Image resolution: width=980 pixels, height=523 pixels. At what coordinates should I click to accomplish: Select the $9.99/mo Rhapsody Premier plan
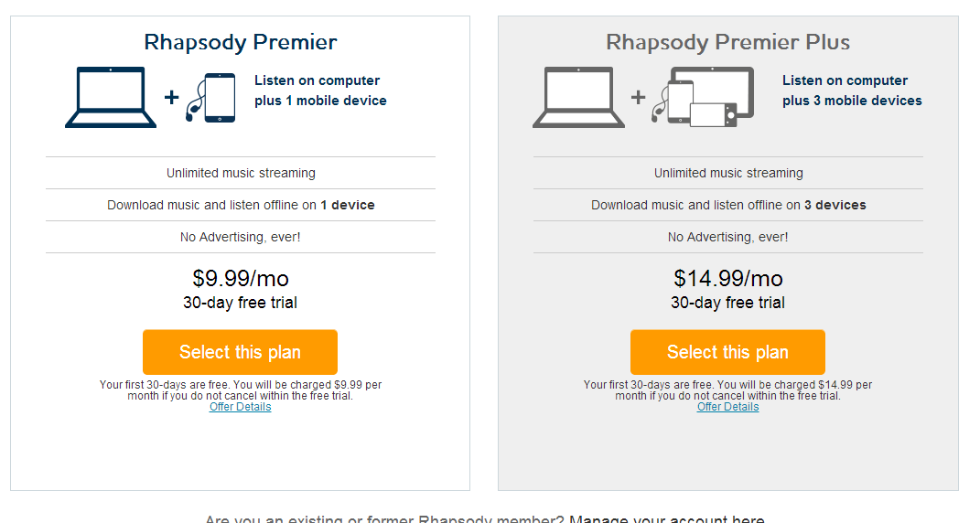(x=240, y=352)
